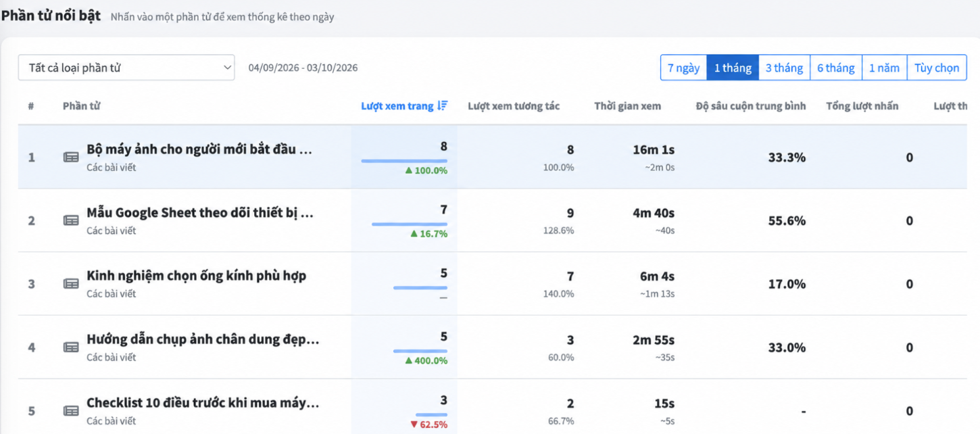This screenshot has width=980, height=434.
Task: Click the "33.3%" scroll depth value
Action: pos(787,158)
